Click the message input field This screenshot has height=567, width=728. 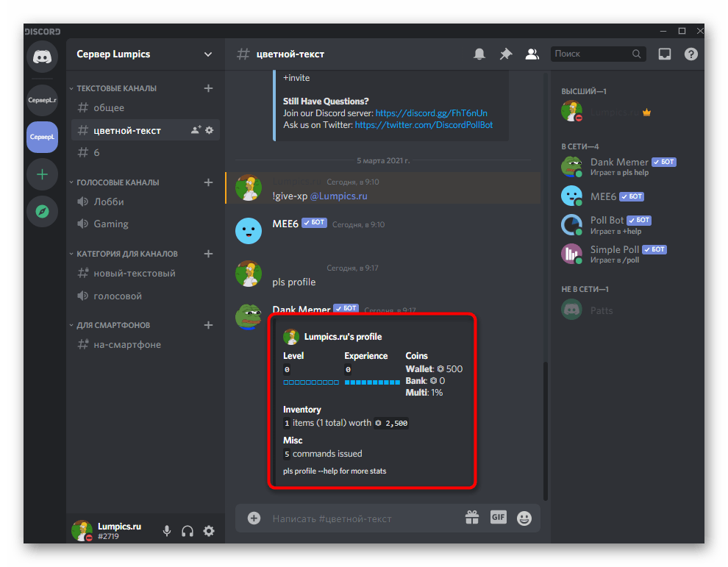pos(360,518)
